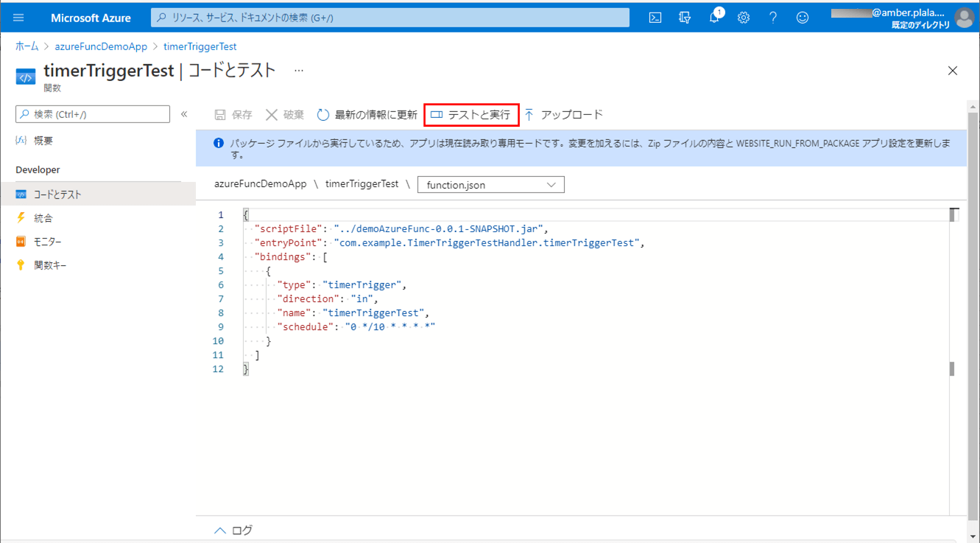Click the Developer section heading
The width and height of the screenshot is (980, 543).
tap(38, 170)
